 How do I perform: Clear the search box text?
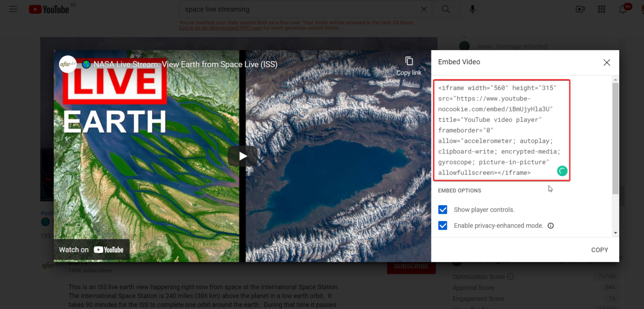[424, 9]
